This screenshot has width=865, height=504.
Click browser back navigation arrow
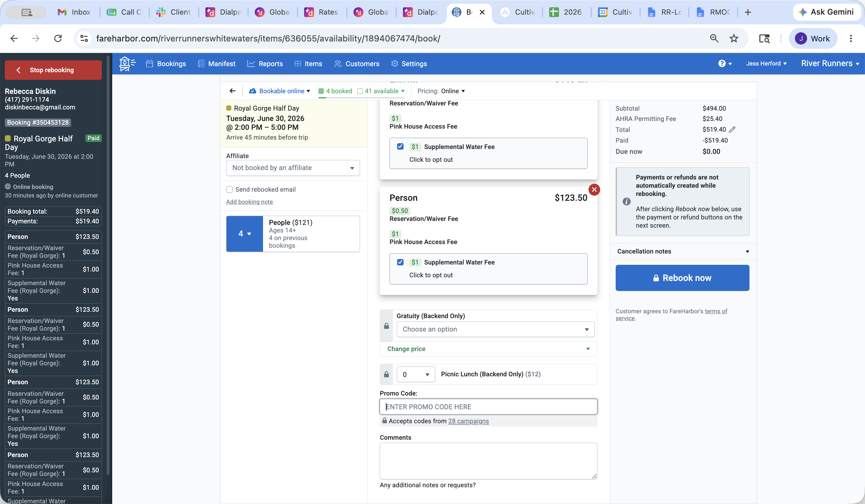point(14,38)
